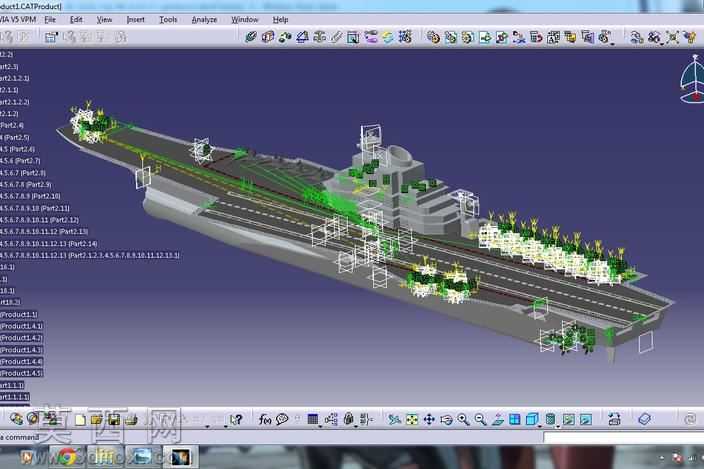Open the Edit menu
This screenshot has height=469, width=704.
tap(76, 20)
